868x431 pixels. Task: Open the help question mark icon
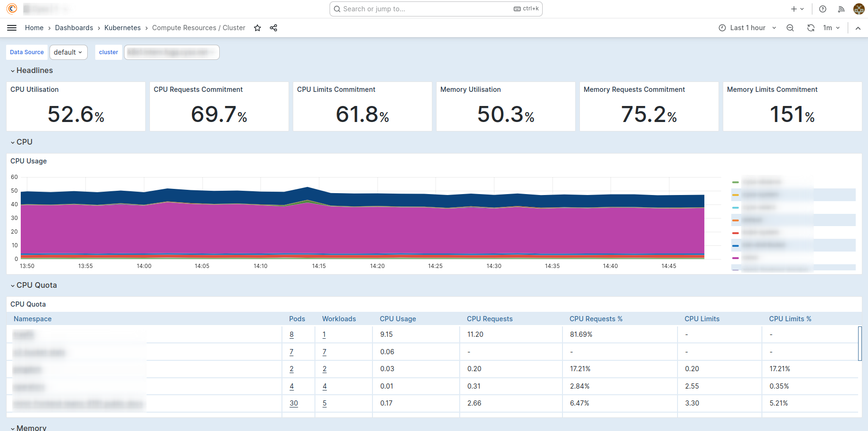823,9
